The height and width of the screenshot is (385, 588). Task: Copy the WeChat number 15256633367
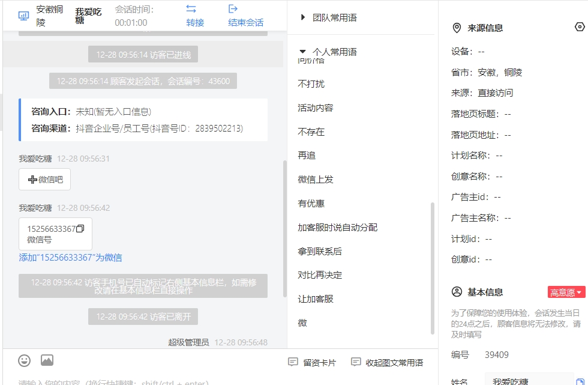click(x=80, y=228)
